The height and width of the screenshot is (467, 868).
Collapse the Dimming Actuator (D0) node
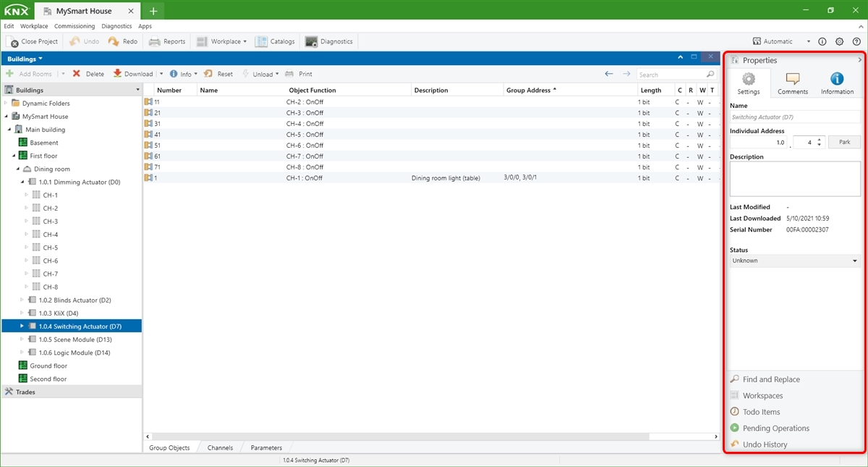coord(22,182)
